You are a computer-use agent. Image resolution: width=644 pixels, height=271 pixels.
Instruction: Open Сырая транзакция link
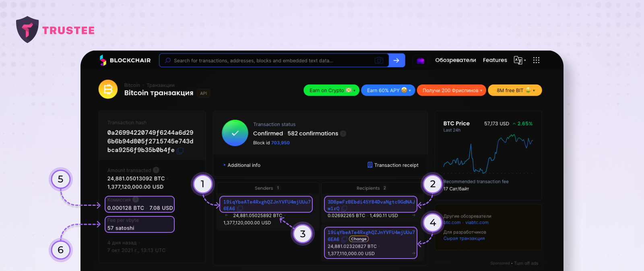464,238
